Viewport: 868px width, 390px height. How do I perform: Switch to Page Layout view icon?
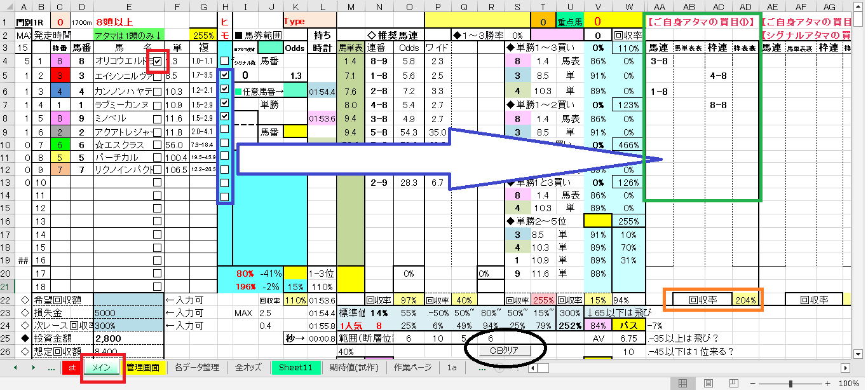click(x=709, y=384)
